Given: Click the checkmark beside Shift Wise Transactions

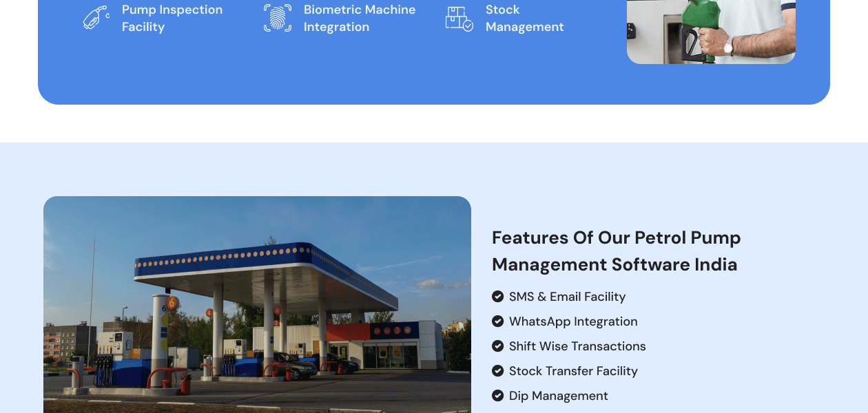Looking at the screenshot, I should click(497, 346).
